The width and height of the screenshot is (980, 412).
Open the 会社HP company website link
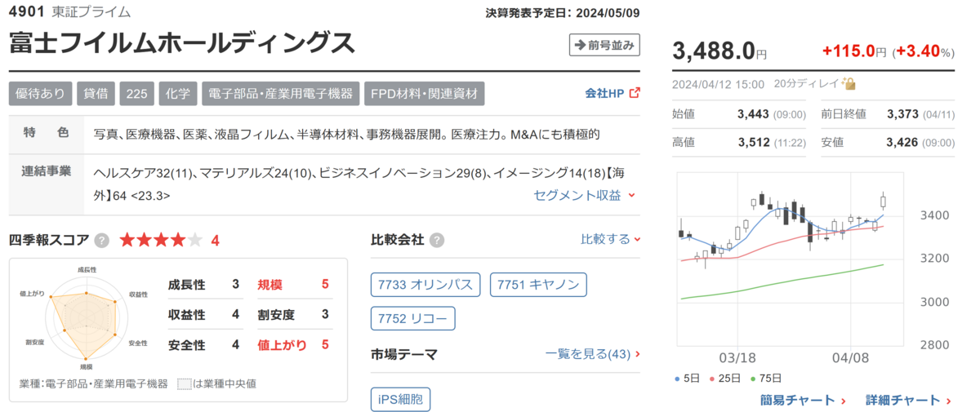(604, 93)
